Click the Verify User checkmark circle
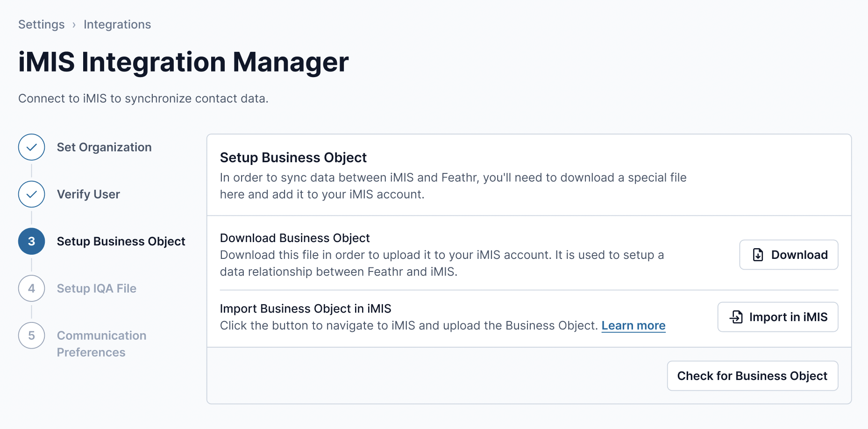 coord(31,194)
